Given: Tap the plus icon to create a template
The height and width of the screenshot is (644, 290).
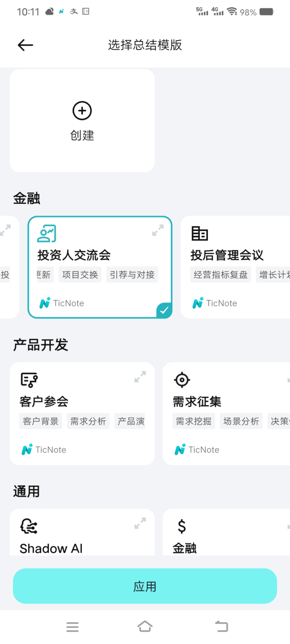Looking at the screenshot, I should pyautogui.click(x=82, y=111).
